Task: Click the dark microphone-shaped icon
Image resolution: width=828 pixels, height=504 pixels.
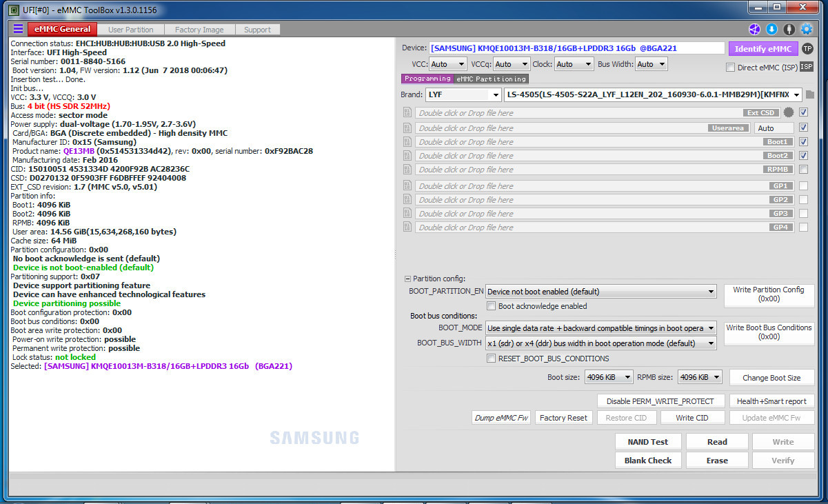Action: coord(789,29)
